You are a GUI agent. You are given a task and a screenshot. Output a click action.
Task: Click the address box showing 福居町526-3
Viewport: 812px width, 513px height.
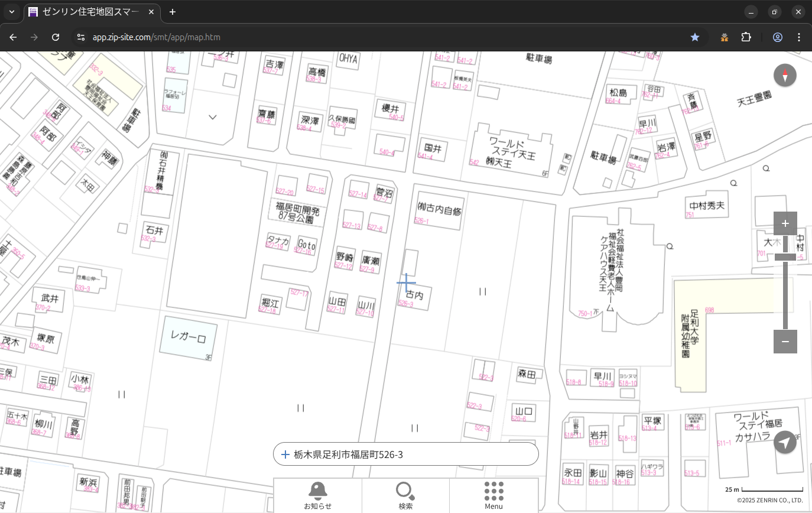click(x=405, y=454)
